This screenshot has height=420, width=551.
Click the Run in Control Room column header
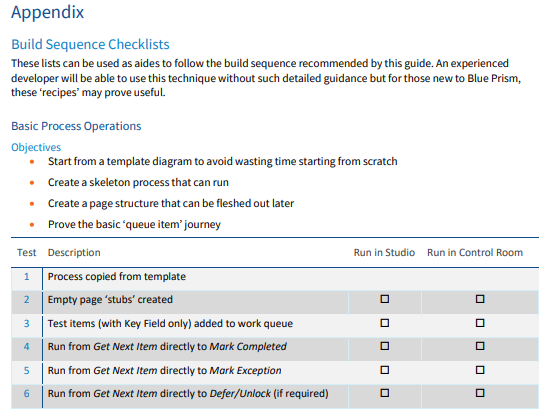click(475, 253)
